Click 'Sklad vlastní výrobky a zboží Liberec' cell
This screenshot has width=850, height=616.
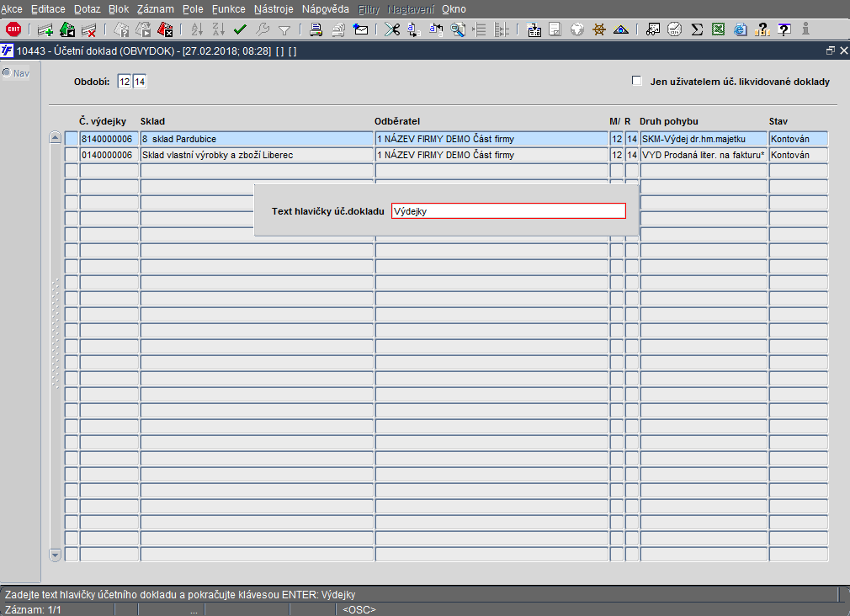[257, 155]
